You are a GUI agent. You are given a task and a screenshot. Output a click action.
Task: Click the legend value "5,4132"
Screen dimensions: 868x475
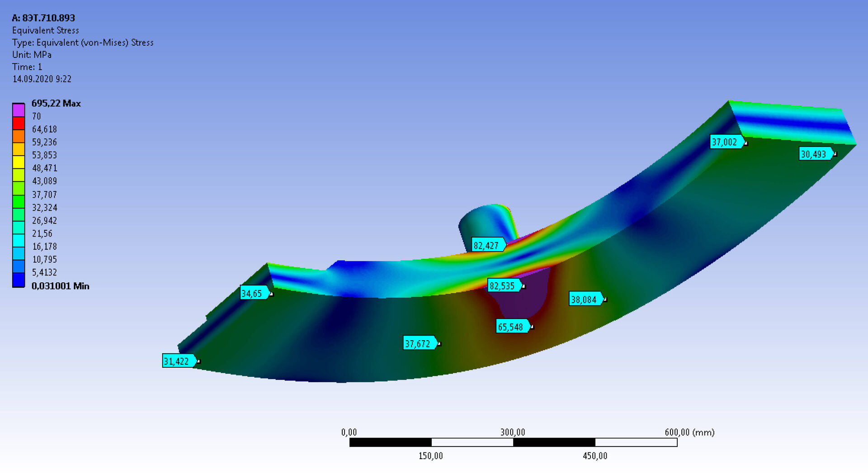[x=44, y=272]
